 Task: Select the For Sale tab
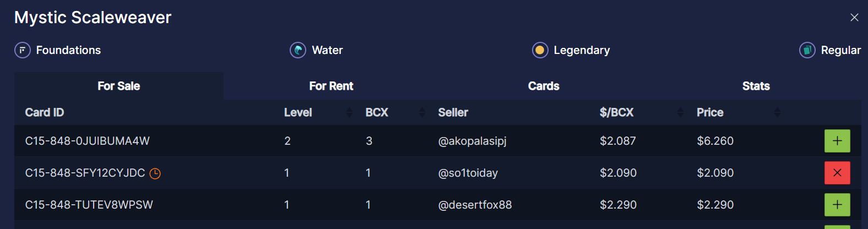[x=119, y=86]
